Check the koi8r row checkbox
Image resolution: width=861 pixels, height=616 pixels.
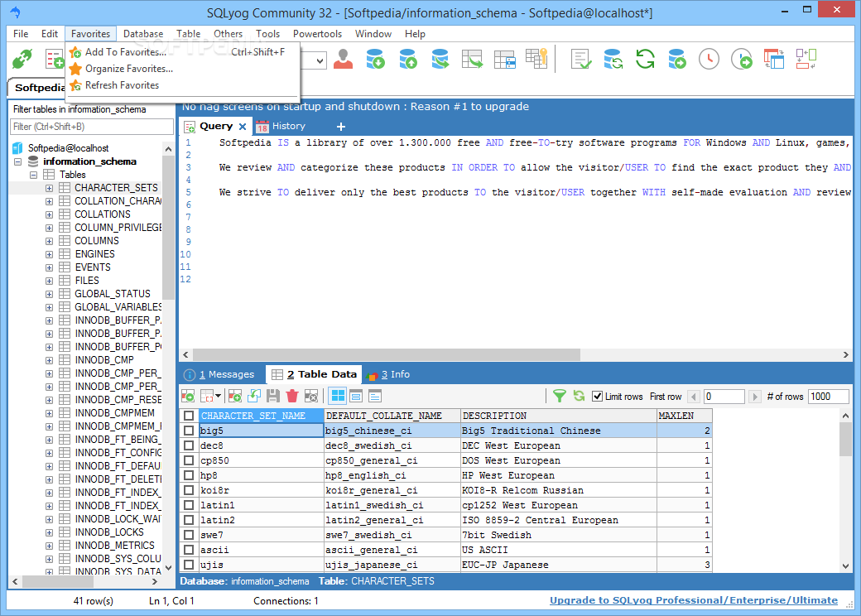click(x=189, y=489)
